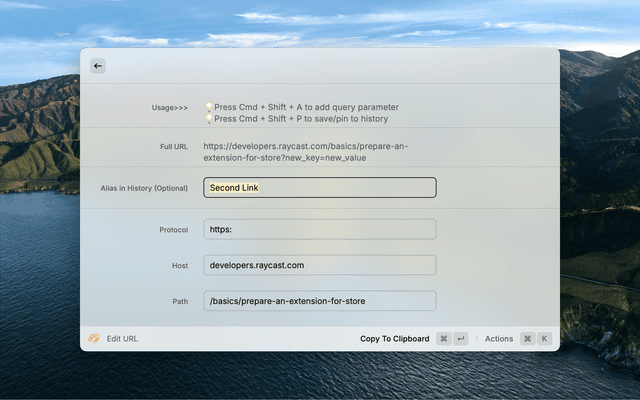Click the Command key icon beside Copy To Clipboard
The image size is (640, 400).
[x=443, y=339]
